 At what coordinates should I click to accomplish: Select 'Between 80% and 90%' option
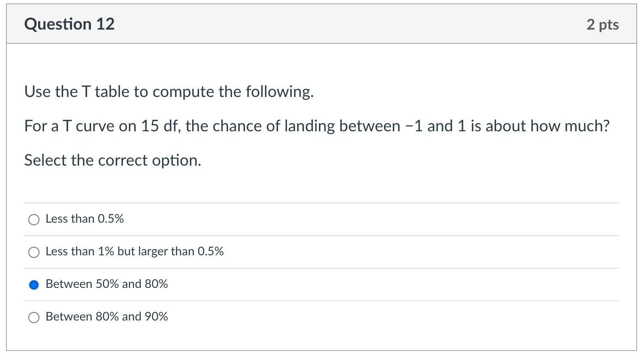click(x=34, y=317)
